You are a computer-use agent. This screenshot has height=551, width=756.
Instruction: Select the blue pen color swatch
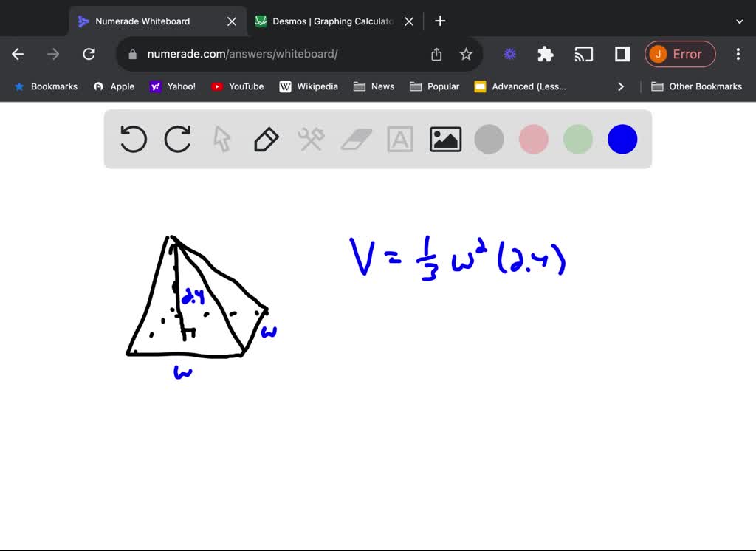point(622,139)
